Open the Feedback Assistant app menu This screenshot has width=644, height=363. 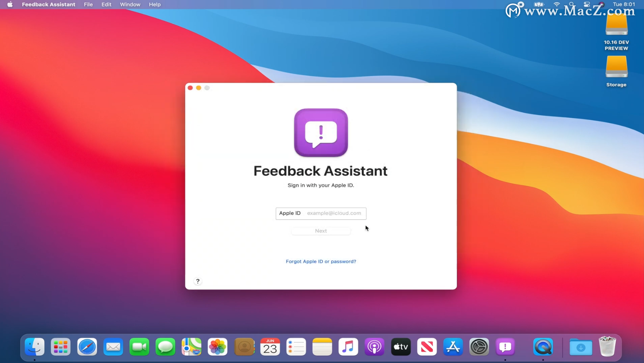tap(49, 5)
